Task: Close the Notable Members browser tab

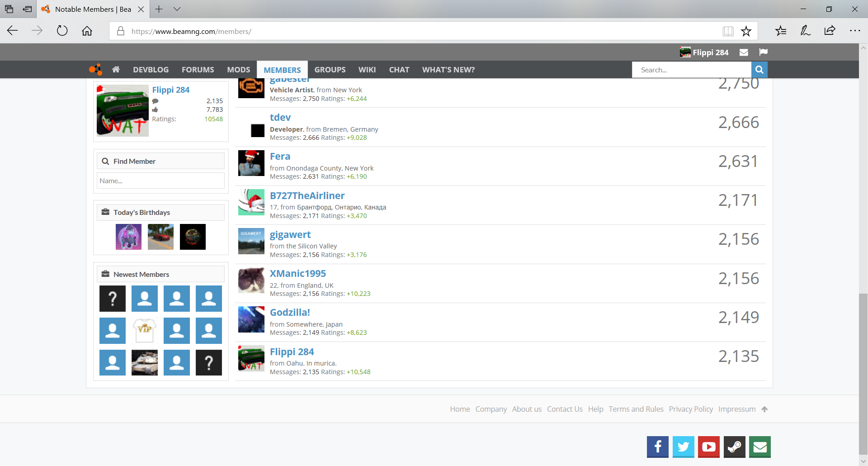Action: [x=141, y=9]
